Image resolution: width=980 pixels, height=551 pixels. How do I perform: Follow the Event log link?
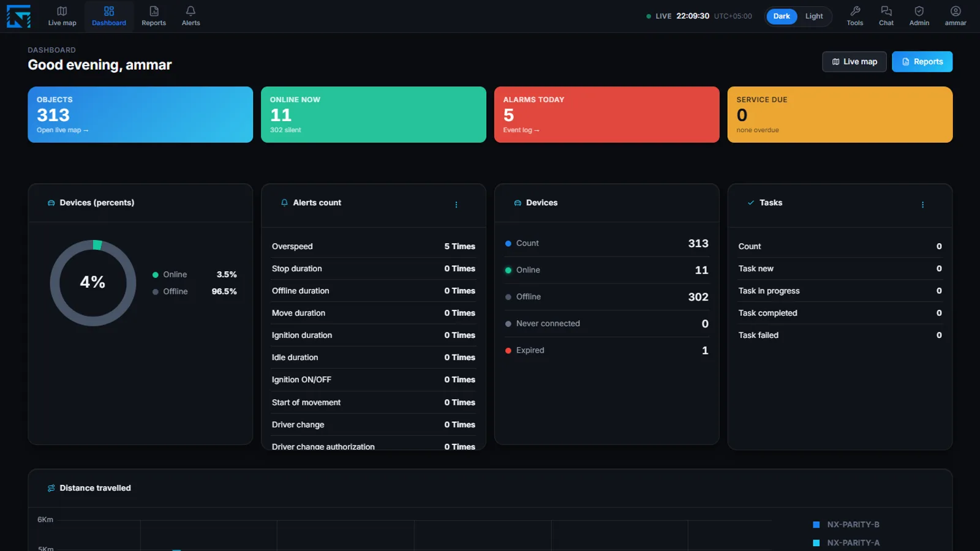tap(521, 130)
